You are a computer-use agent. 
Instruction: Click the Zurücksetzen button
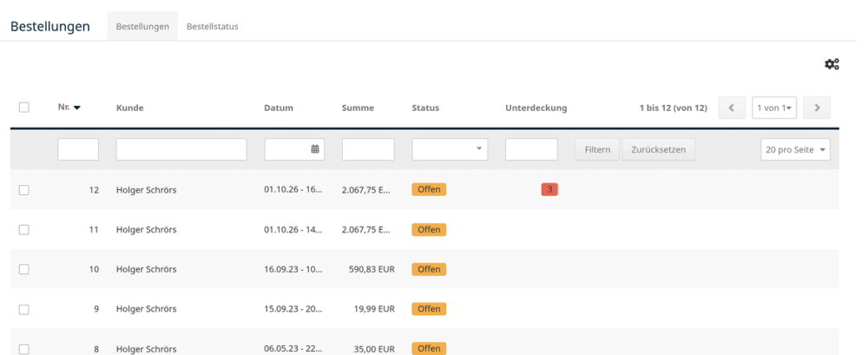[658, 149]
